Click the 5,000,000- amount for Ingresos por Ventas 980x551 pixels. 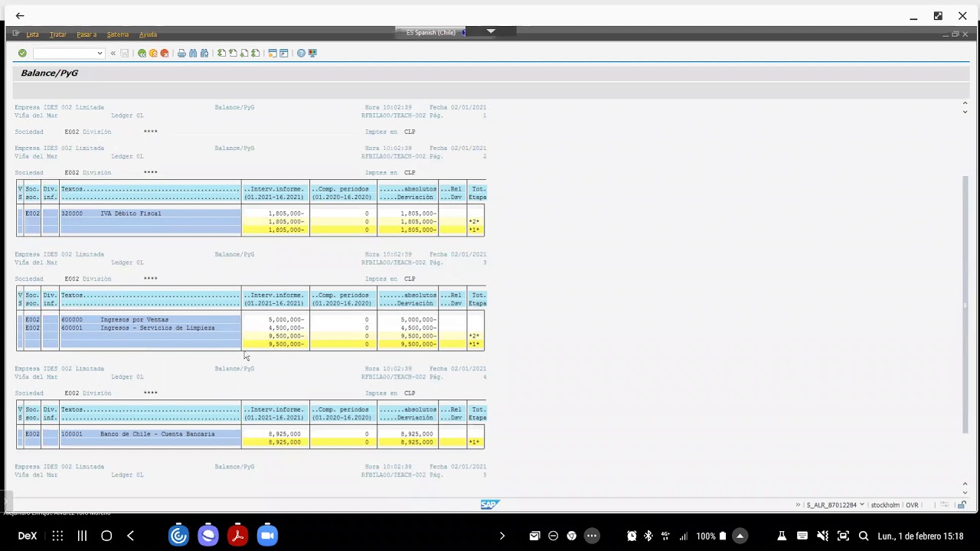(286, 320)
